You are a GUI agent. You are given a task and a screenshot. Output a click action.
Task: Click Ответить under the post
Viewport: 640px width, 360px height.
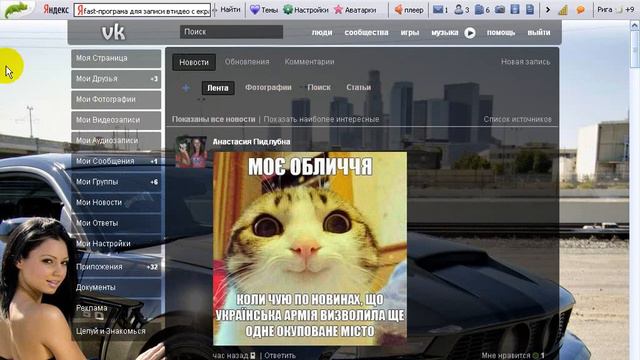coord(280,356)
